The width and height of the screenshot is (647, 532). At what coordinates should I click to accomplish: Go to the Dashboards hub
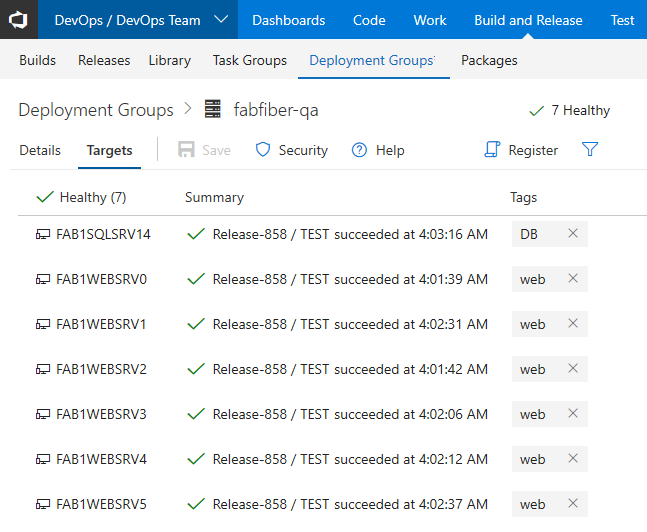(289, 20)
